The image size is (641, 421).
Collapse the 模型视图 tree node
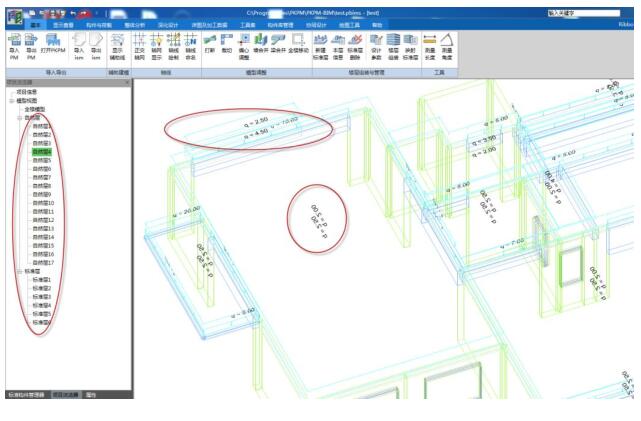(10, 101)
